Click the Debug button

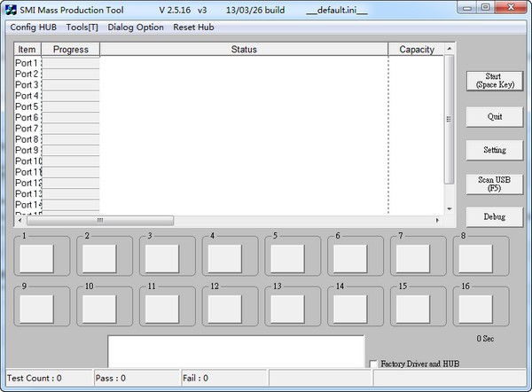(494, 217)
